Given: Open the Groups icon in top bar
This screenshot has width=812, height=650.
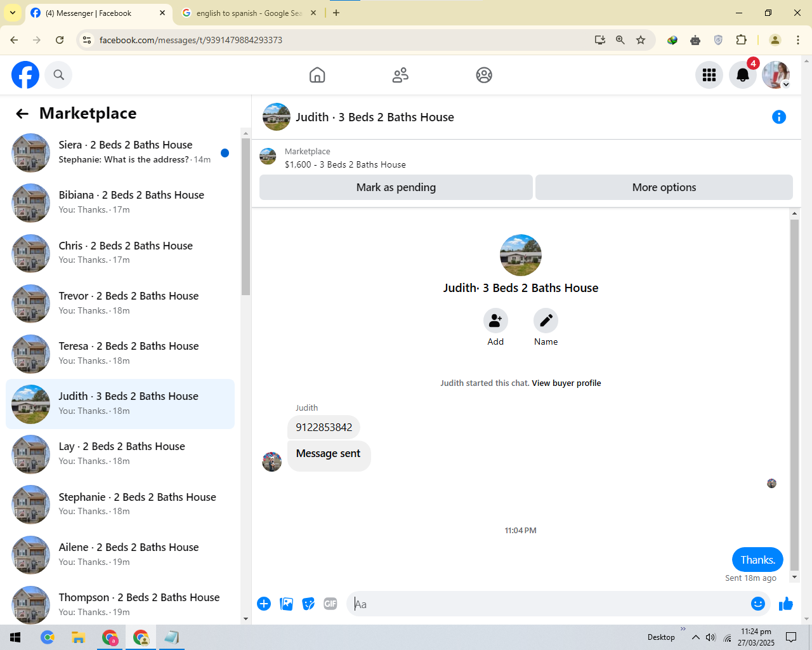Looking at the screenshot, I should [484, 75].
